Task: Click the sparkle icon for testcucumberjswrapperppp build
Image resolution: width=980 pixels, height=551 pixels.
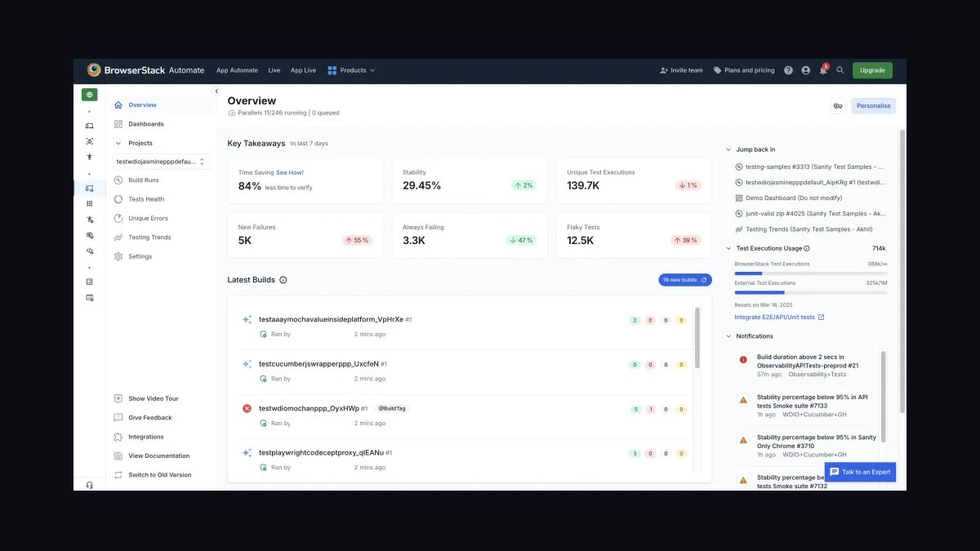Action: pos(247,364)
